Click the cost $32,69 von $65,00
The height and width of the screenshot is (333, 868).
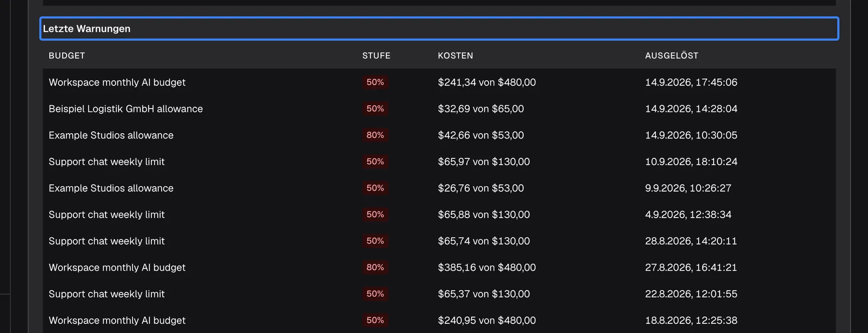[481, 109]
